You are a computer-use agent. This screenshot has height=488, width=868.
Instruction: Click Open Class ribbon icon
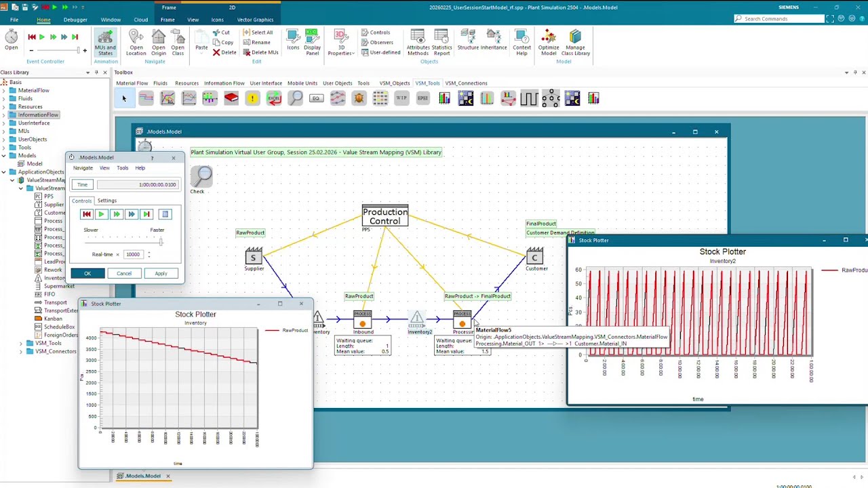(178, 42)
